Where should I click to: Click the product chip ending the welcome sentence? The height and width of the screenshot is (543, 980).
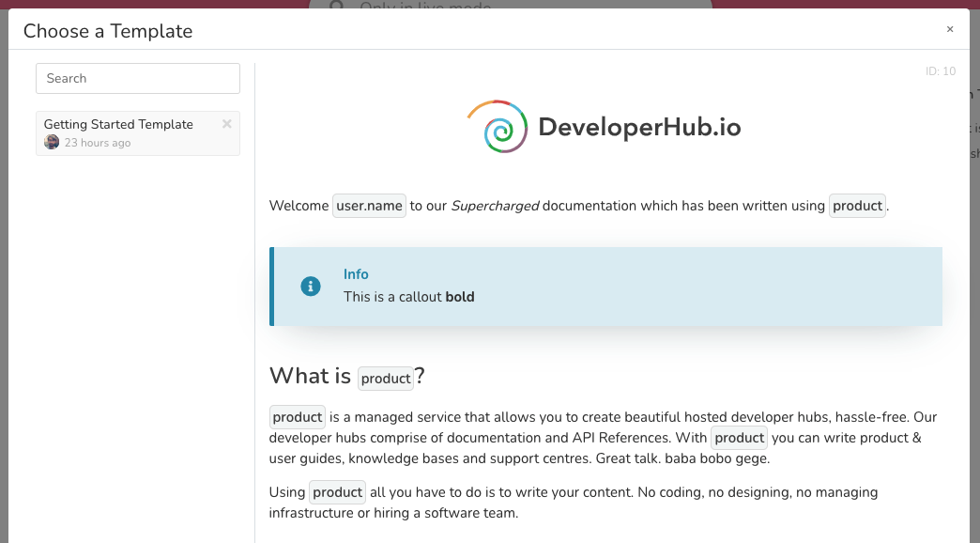[857, 206]
